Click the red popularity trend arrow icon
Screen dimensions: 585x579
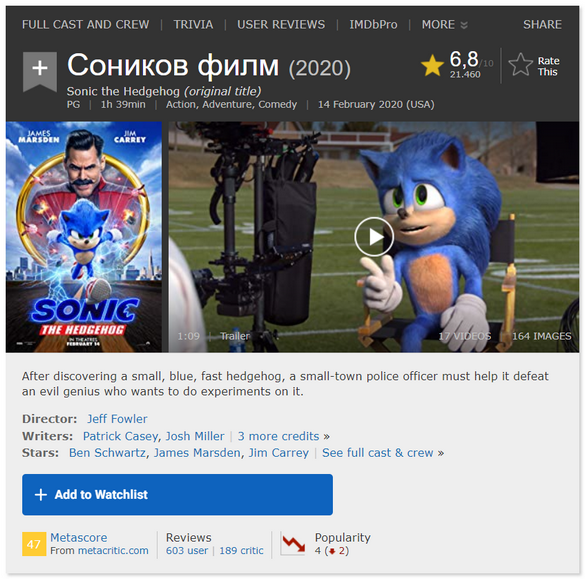pos(293,544)
